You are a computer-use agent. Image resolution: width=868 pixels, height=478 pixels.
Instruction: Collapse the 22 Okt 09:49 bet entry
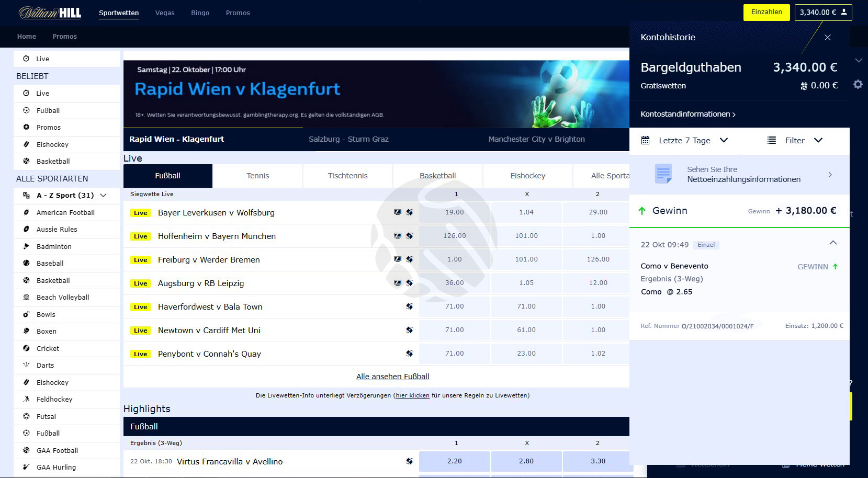point(833,243)
